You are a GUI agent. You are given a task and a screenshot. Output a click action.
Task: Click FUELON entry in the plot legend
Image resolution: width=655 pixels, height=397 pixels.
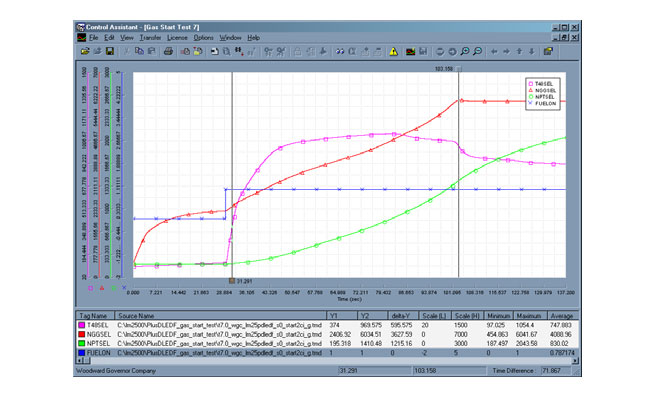(542, 103)
